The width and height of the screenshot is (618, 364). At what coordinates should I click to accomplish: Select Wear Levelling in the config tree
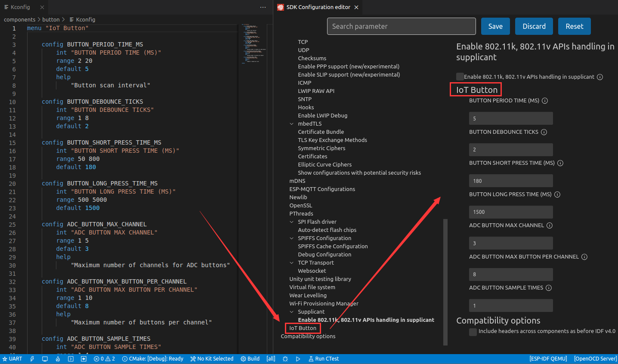click(x=308, y=296)
